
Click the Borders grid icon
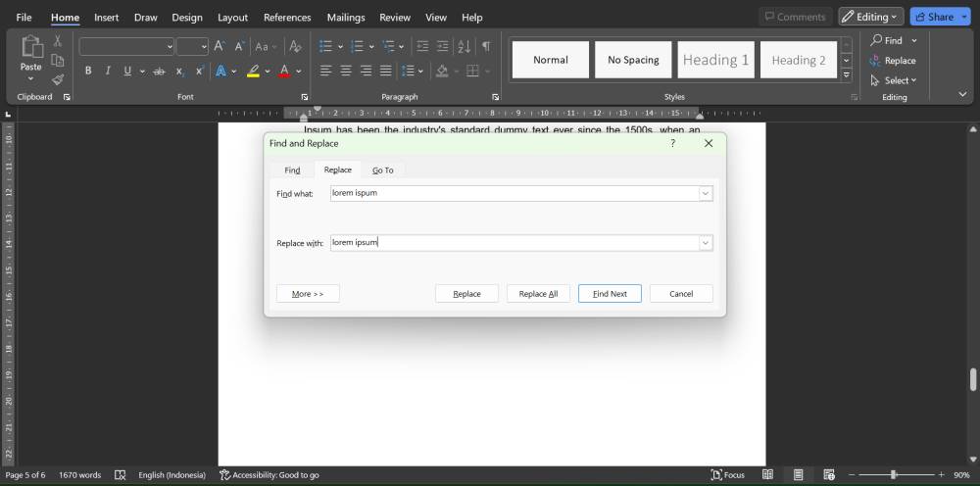(473, 72)
